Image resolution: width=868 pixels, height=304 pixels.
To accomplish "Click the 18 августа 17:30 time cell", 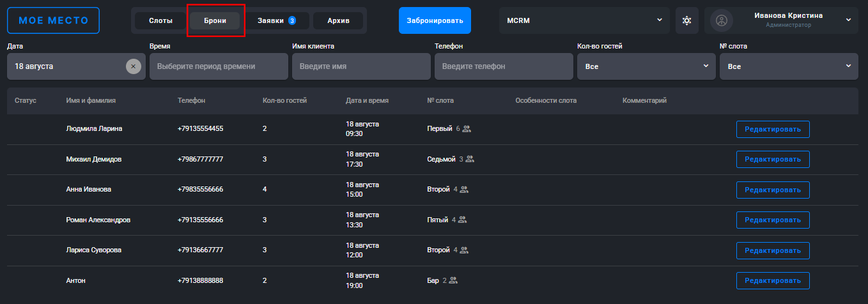I will pyautogui.click(x=363, y=159).
